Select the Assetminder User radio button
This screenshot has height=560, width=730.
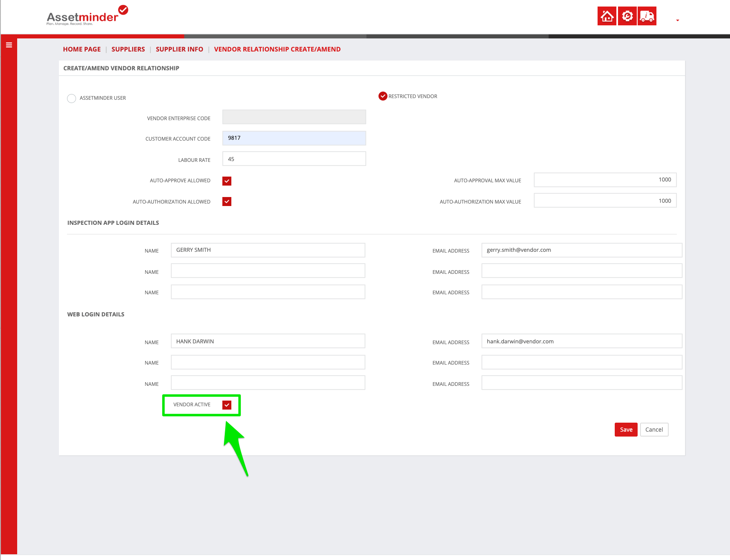pos(72,99)
